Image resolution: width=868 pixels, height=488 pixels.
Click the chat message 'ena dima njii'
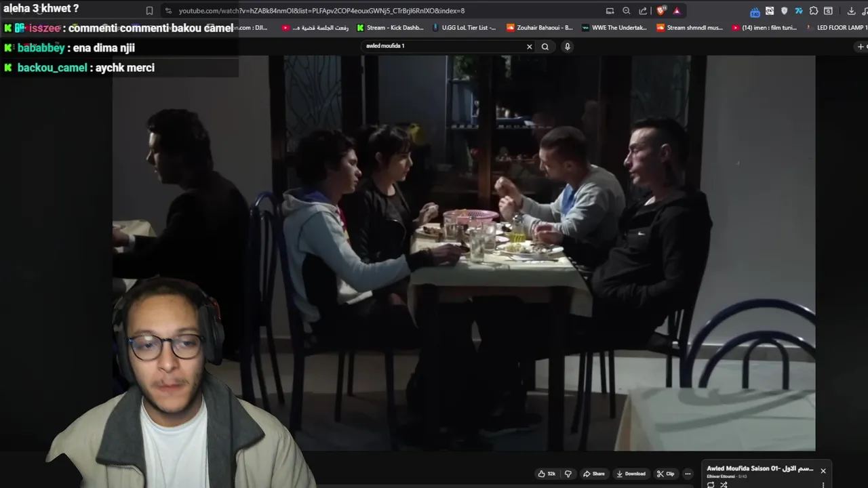[104, 47]
